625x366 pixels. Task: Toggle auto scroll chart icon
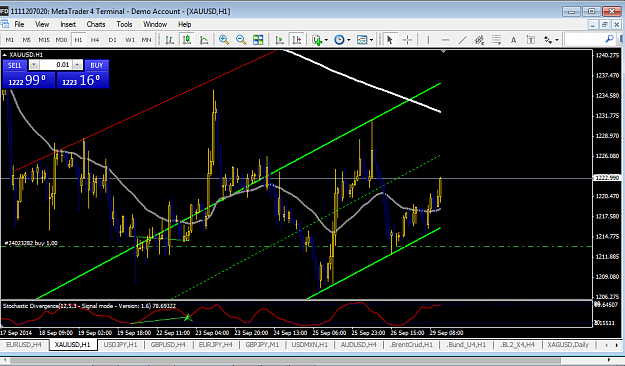279,40
